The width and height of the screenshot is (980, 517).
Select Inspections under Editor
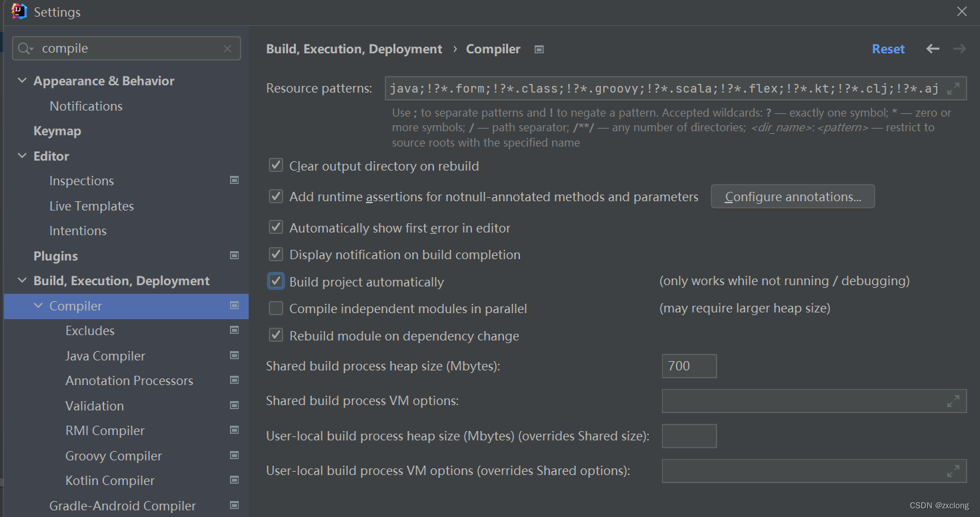click(81, 181)
